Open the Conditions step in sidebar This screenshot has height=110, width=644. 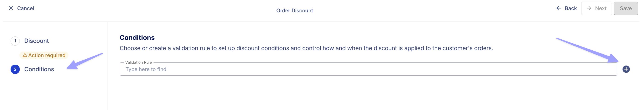(x=39, y=69)
